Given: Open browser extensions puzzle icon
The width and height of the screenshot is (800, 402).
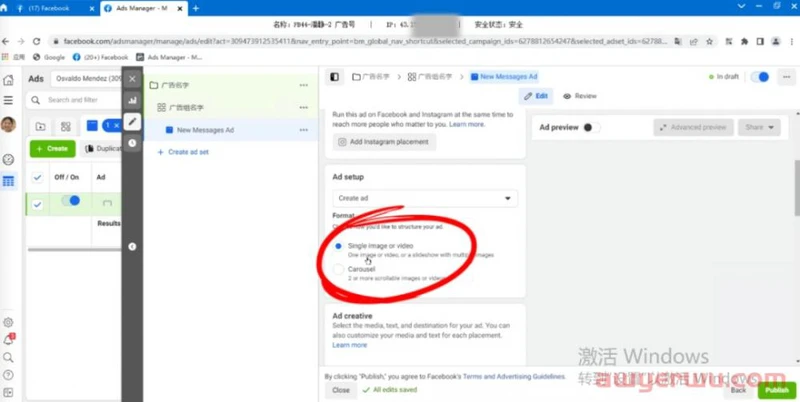Looking at the screenshot, I should tap(744, 41).
